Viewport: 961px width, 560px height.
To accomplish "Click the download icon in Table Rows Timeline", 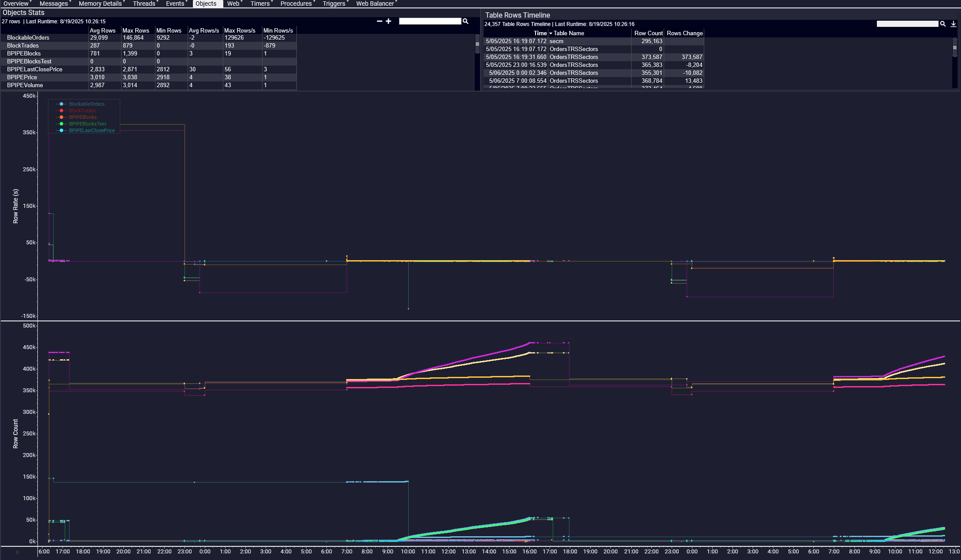I will (954, 24).
